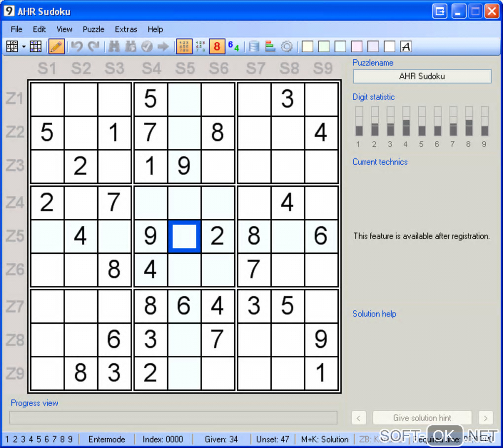Open the Edit menu

click(39, 29)
